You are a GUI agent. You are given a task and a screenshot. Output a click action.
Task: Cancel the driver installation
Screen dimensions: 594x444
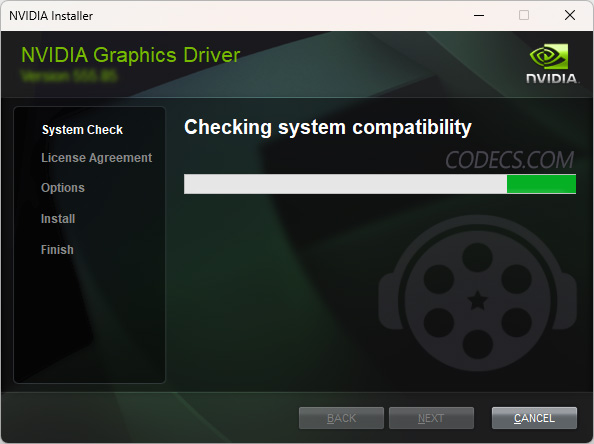[x=534, y=418]
